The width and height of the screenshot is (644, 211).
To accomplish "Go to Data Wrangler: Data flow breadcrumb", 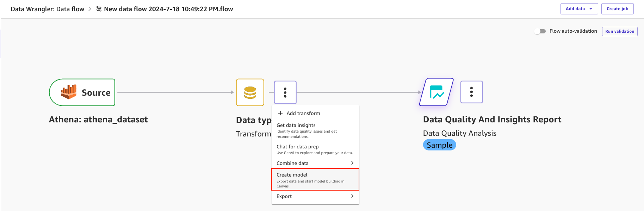I will coord(48,9).
